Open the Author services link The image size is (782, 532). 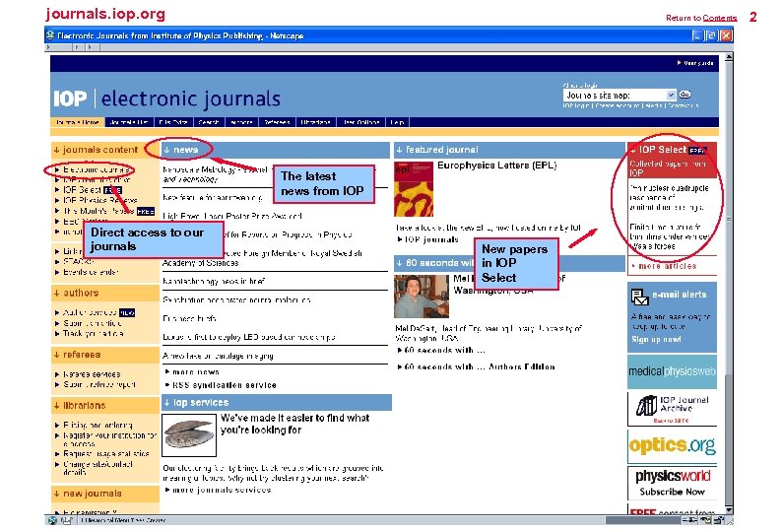(x=90, y=312)
